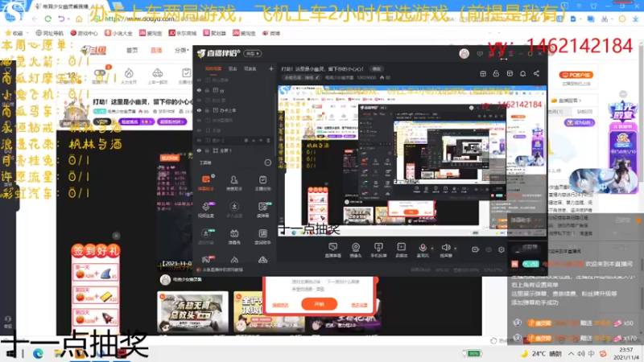Add a multimedia (多媒体) source
644x362 pixels.
click(401, 249)
